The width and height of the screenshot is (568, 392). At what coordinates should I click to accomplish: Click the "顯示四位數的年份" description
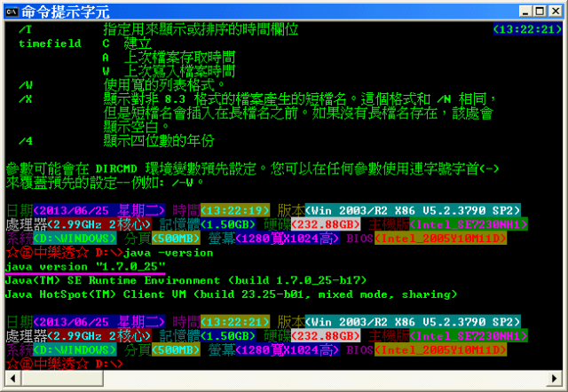[159, 141]
